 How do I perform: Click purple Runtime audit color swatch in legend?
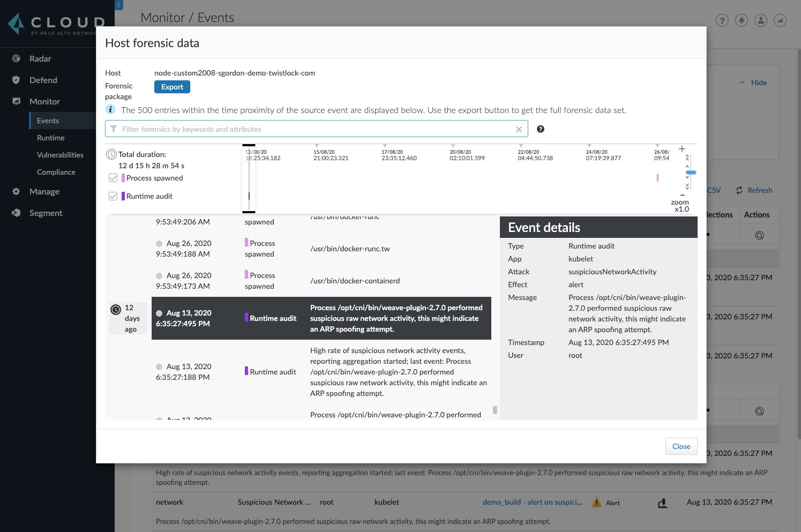[123, 196]
